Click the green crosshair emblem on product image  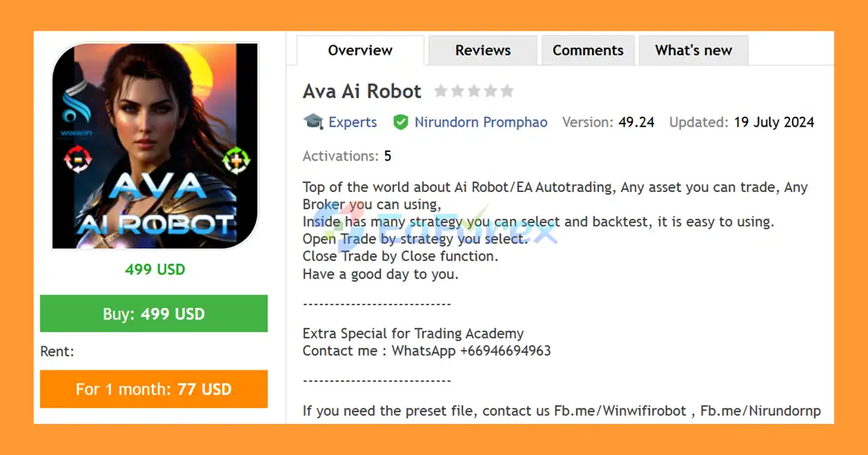(237, 161)
